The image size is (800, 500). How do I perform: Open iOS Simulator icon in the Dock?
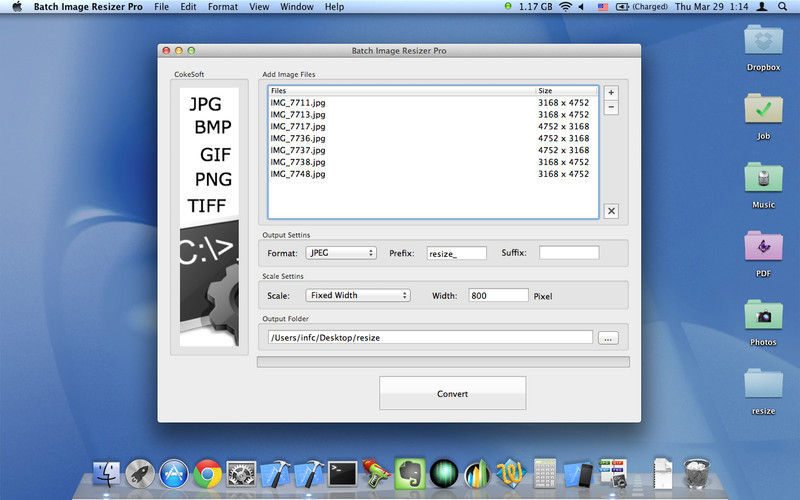point(579,474)
